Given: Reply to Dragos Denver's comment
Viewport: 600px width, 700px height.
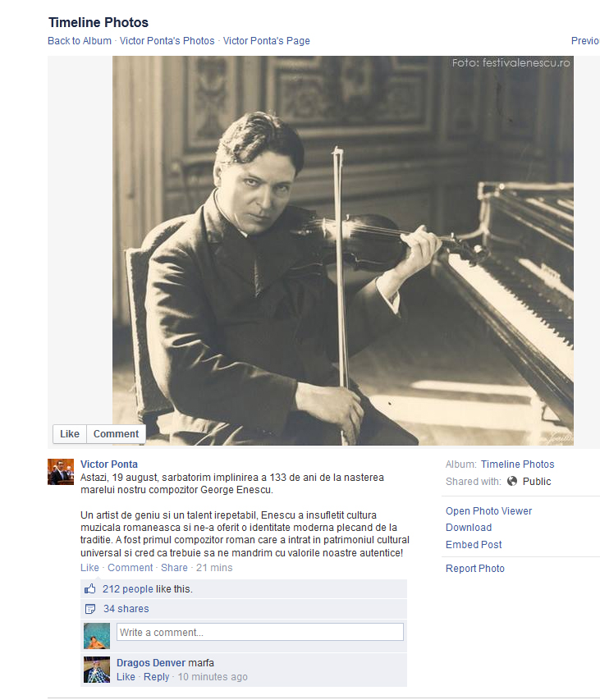Looking at the screenshot, I should (156, 677).
